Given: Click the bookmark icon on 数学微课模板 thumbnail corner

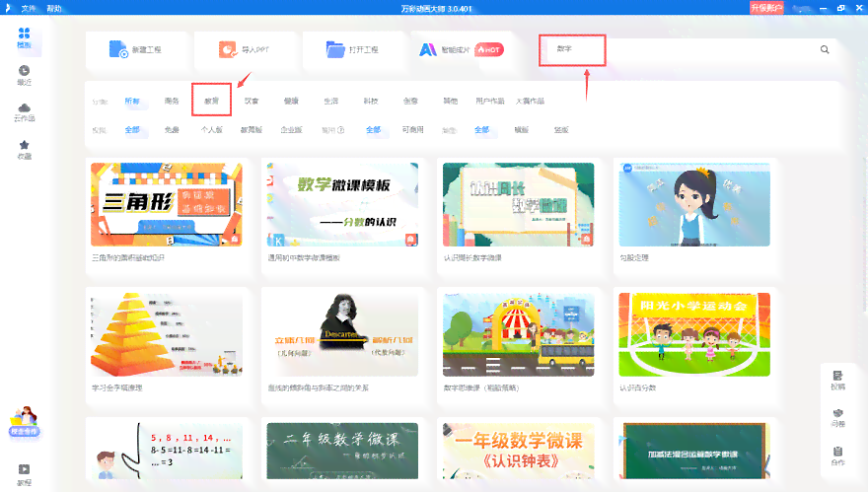Looking at the screenshot, I should (410, 239).
